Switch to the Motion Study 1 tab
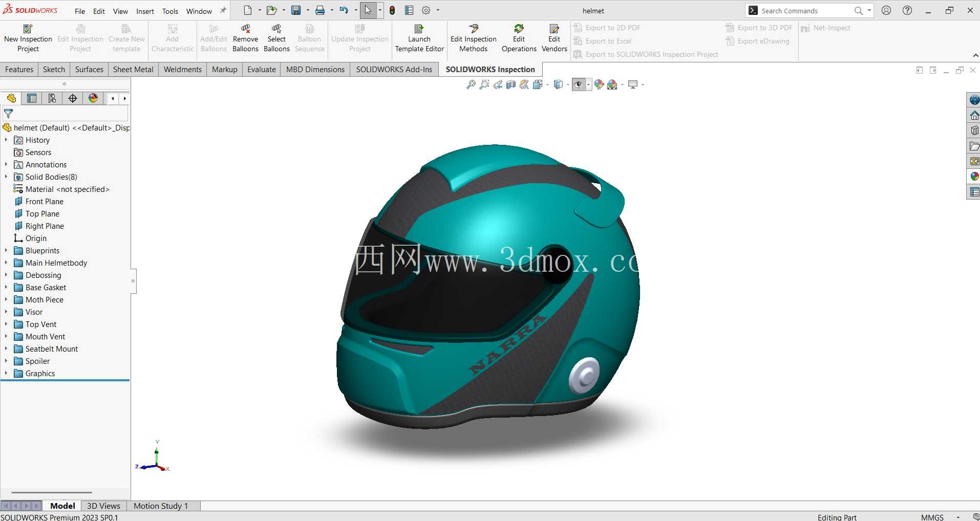 pos(161,506)
